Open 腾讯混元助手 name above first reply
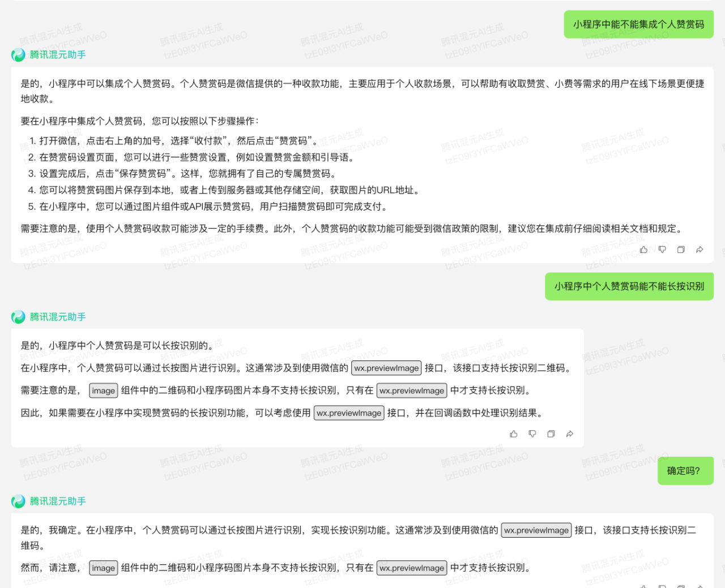725x588 pixels. [x=58, y=55]
